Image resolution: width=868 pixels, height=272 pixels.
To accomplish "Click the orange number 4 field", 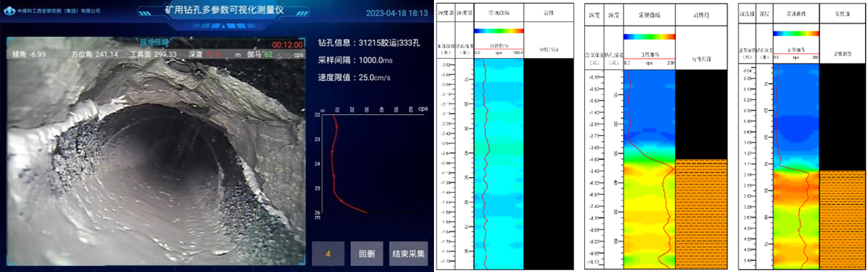I will pyautogui.click(x=328, y=254).
